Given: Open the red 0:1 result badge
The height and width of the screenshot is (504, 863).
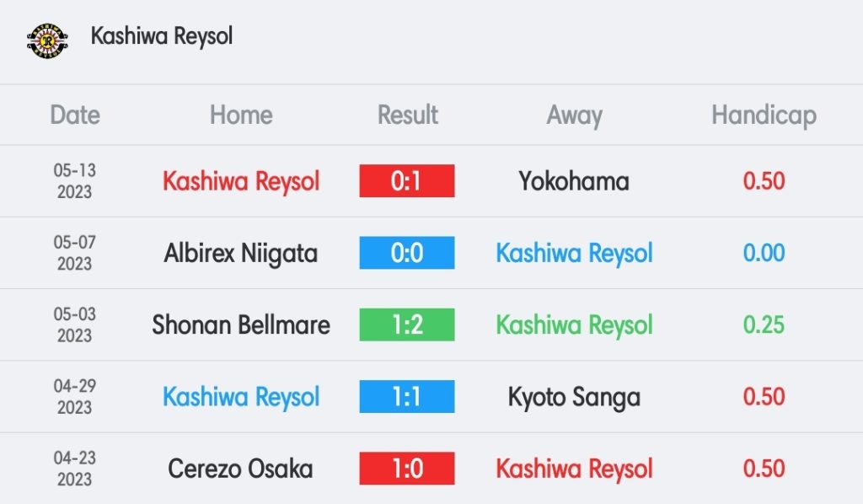Looking at the screenshot, I should click(x=407, y=181).
